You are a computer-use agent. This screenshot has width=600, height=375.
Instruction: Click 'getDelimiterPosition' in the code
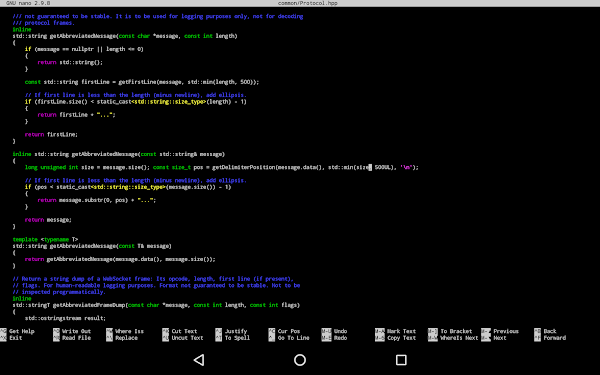click(x=243, y=168)
